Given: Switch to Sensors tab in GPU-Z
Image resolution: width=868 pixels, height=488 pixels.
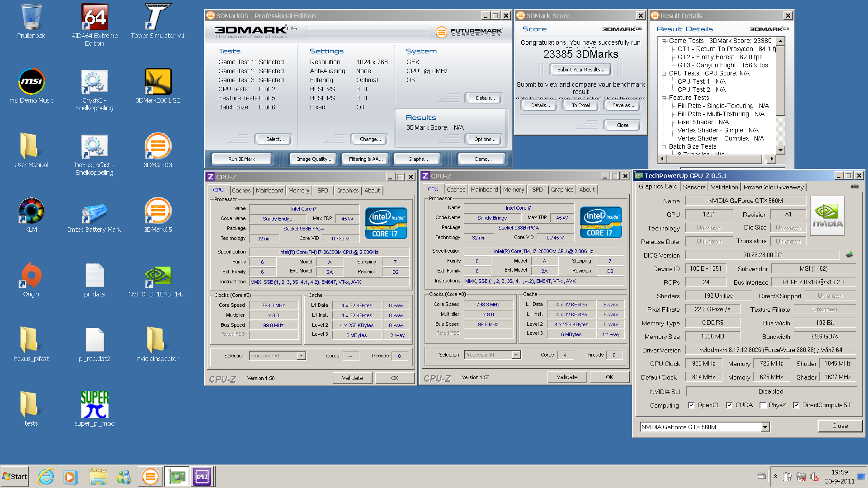Looking at the screenshot, I should pyautogui.click(x=694, y=187).
